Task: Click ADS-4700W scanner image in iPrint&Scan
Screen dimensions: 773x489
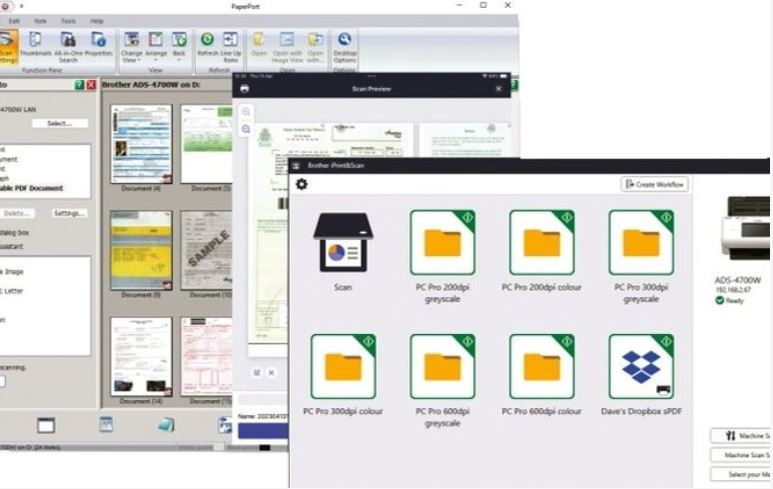Action: tap(745, 228)
